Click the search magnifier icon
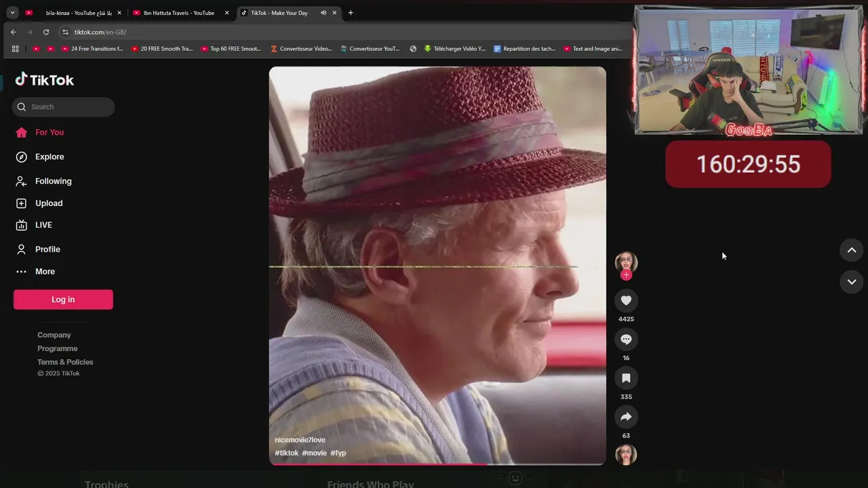The image size is (868, 488). click(22, 106)
